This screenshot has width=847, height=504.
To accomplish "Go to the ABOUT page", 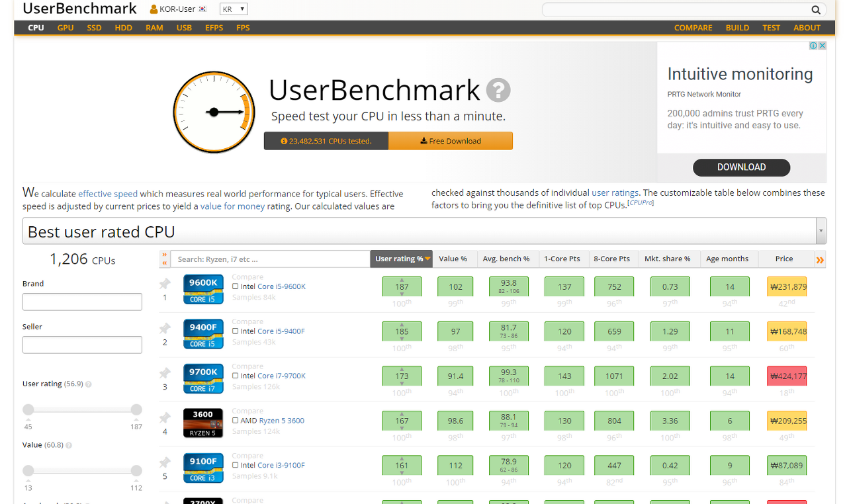I will 807,28.
